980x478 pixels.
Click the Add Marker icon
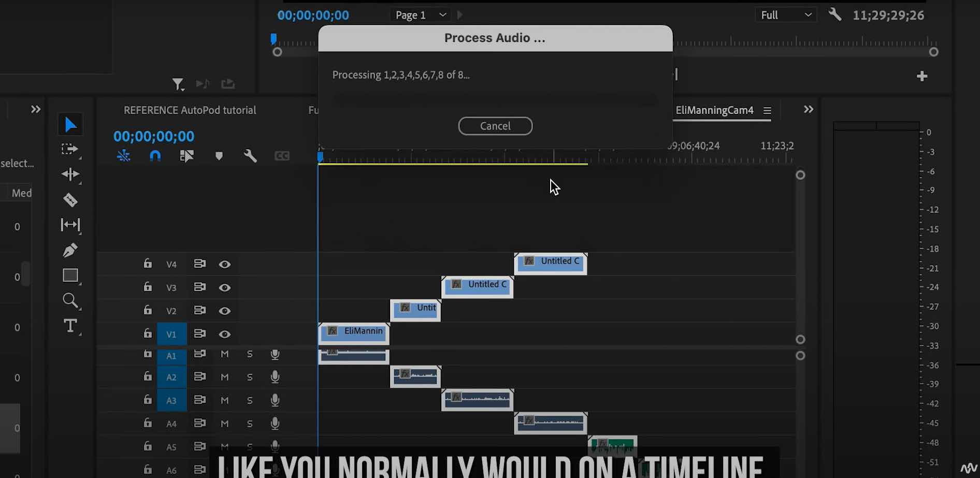(219, 155)
